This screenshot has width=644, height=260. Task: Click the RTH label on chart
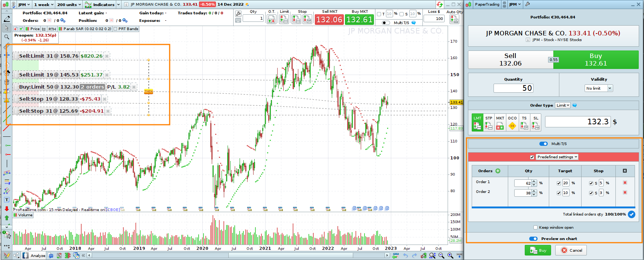point(52,29)
